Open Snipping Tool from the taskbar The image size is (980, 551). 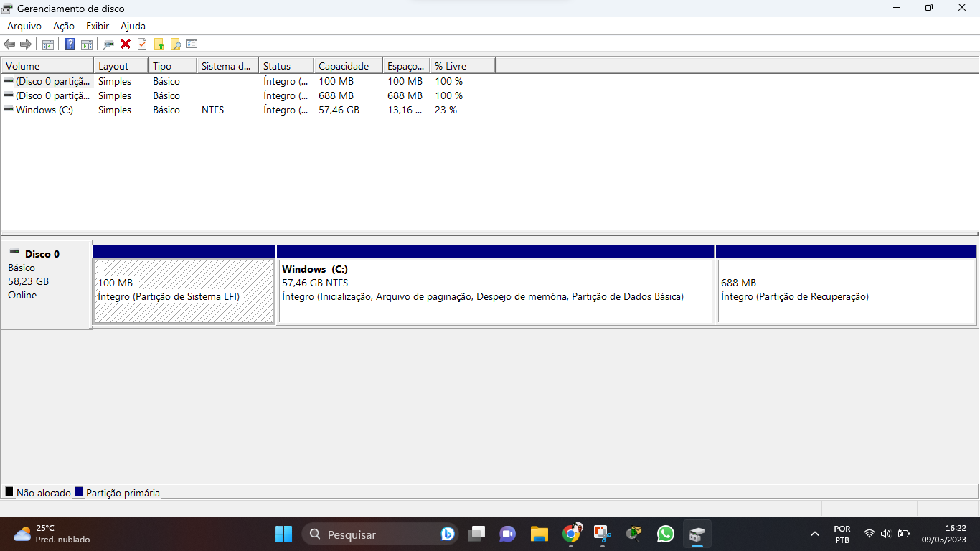(603, 534)
